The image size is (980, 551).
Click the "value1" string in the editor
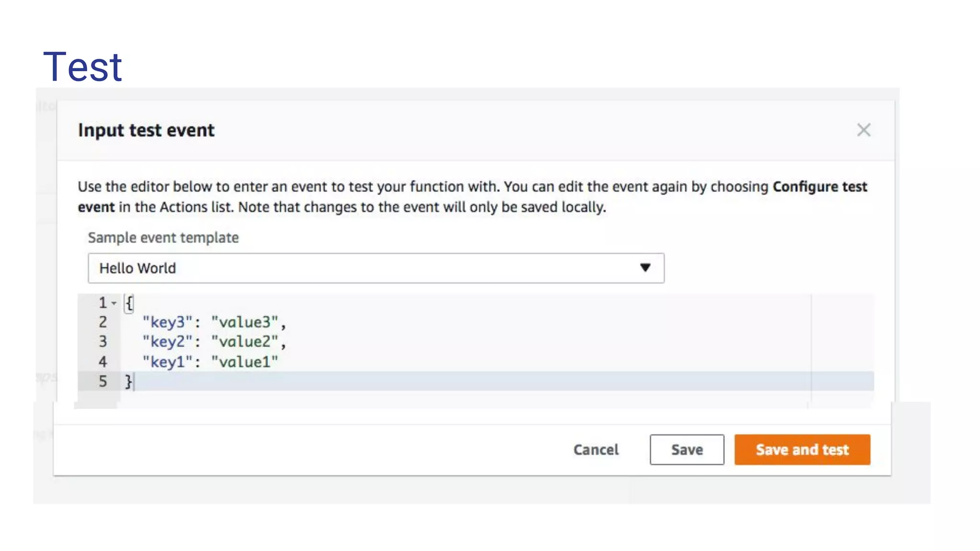pos(245,362)
